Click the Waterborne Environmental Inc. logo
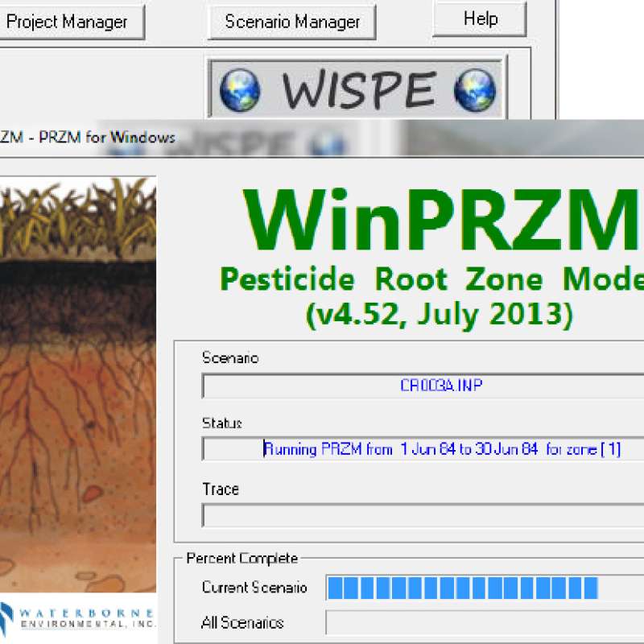 [x=76, y=618]
